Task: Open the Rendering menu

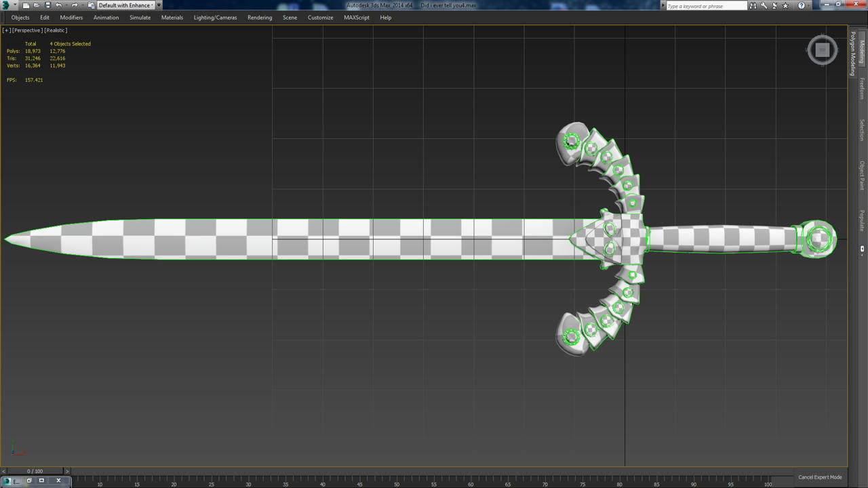Action: tap(260, 18)
